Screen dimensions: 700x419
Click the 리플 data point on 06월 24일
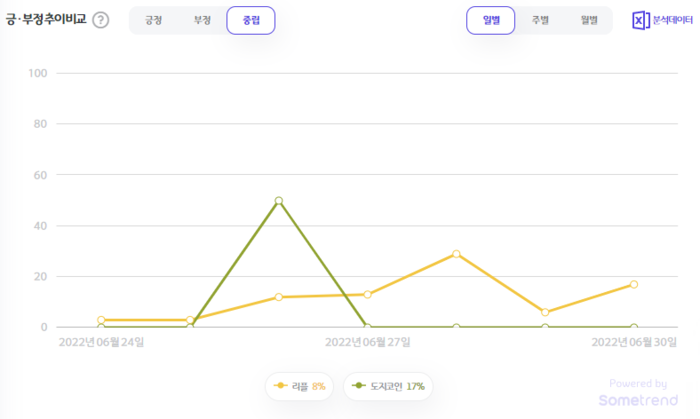101,320
